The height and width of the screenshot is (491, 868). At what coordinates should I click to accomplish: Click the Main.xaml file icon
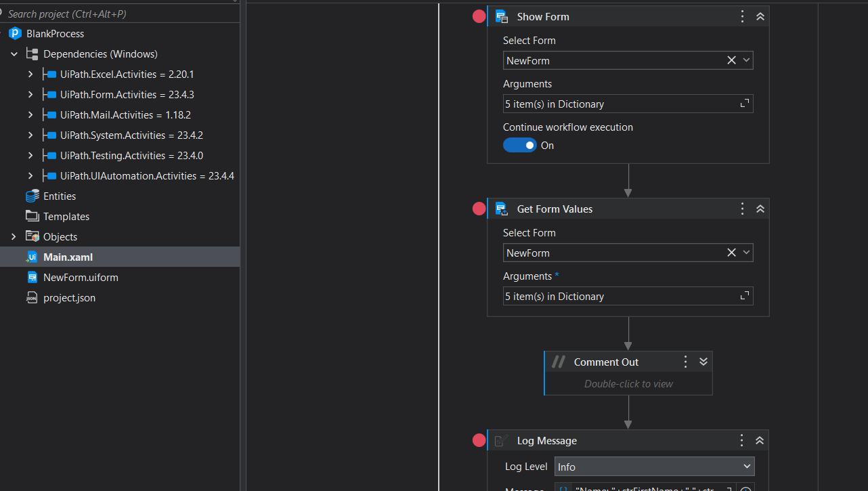[x=32, y=257]
